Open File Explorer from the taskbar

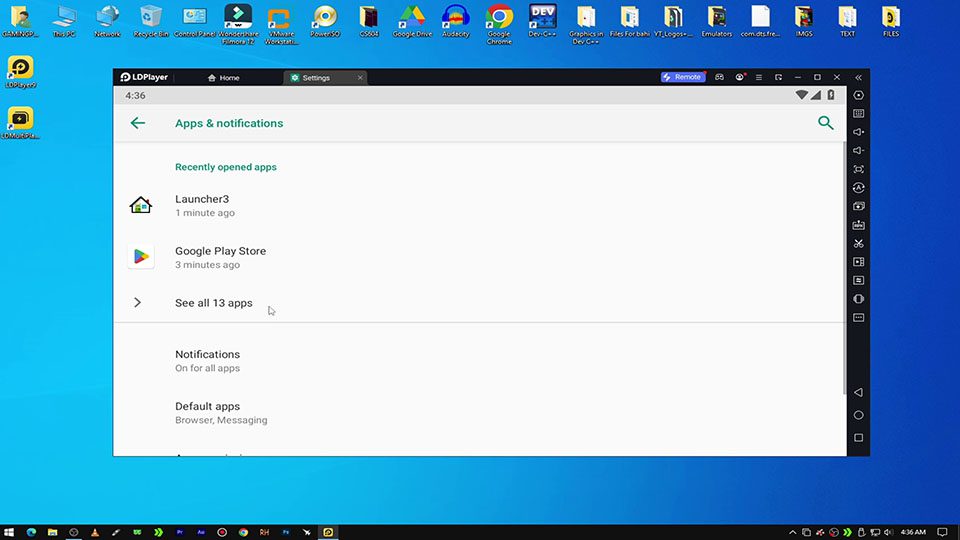pos(53,532)
